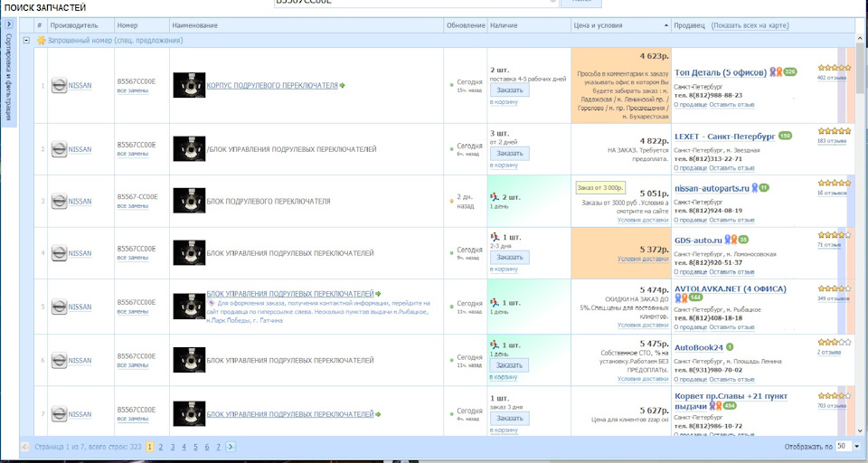Image resolution: width=868 pixels, height=463 pixels.
Task: Click 'О продавце' for LEXET seller
Action: pyautogui.click(x=690, y=168)
